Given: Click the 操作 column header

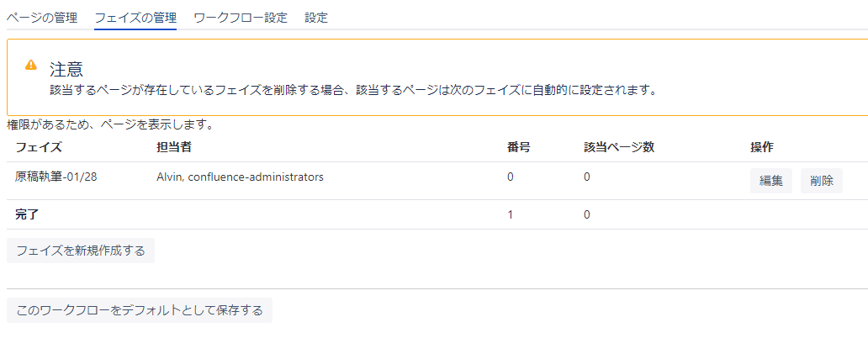Looking at the screenshot, I should click(x=762, y=147).
